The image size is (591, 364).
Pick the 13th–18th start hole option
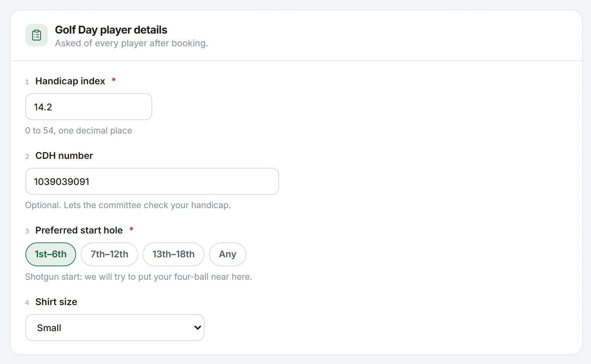[x=173, y=254]
